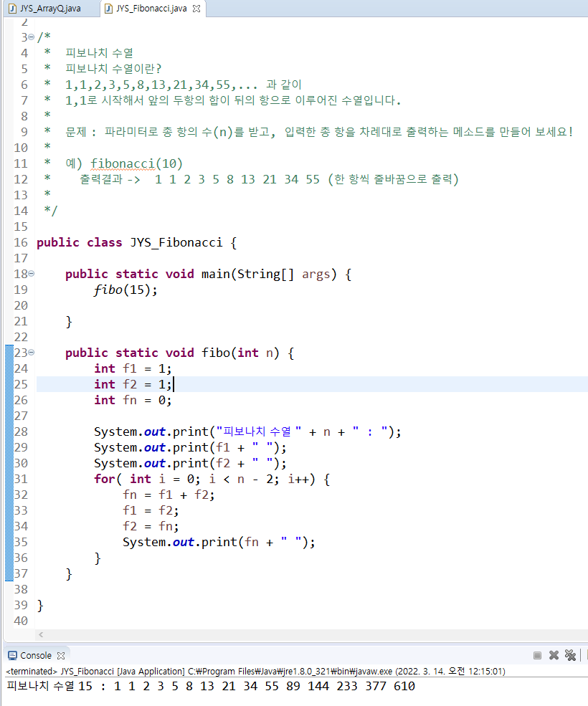Click the fibo(15); call on line 19
The width and height of the screenshot is (588, 706).
125,290
